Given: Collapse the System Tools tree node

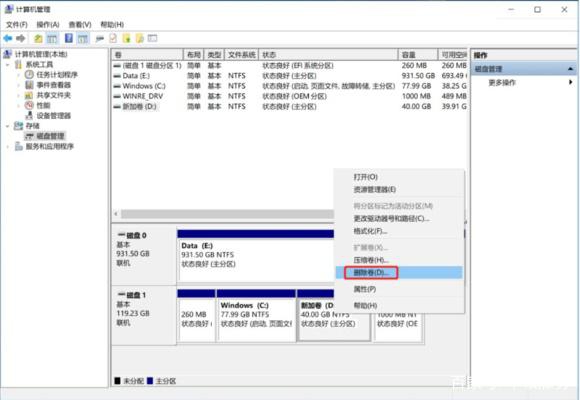Looking at the screenshot, I should coord(7,65).
